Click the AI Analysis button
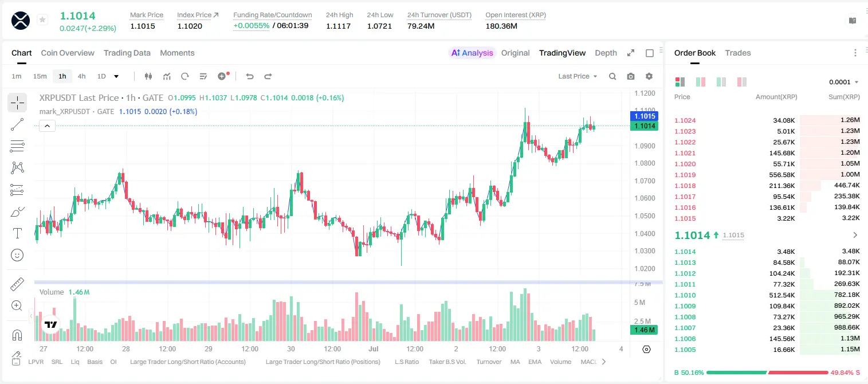The width and height of the screenshot is (868, 384). [472, 53]
